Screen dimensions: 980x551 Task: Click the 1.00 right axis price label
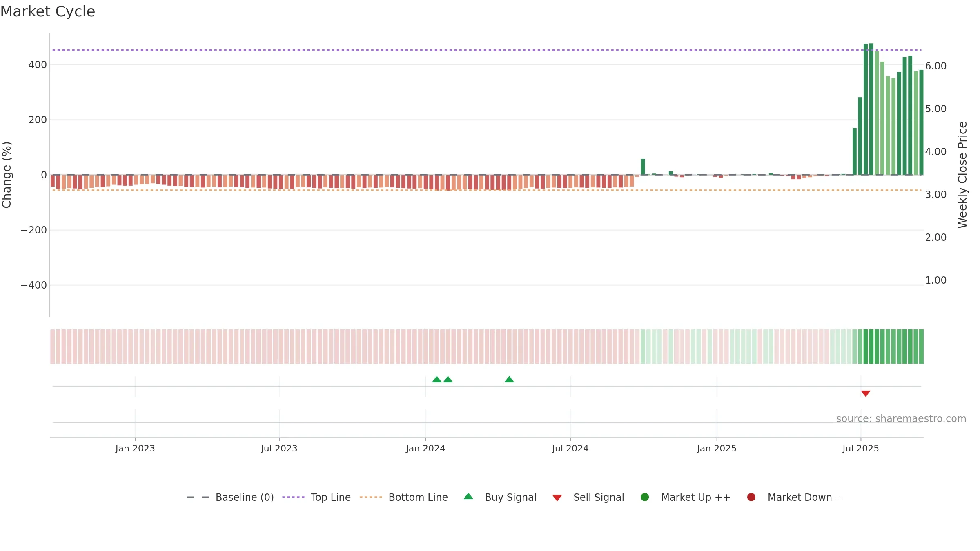936,280
